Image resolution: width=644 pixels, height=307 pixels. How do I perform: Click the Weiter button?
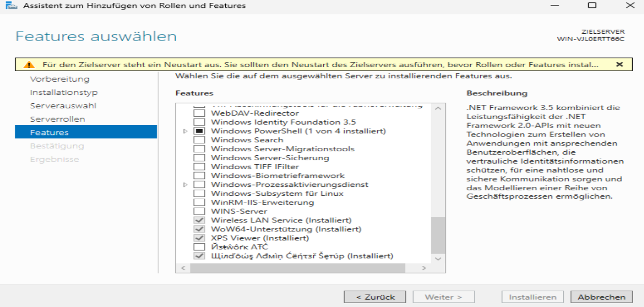click(x=444, y=297)
